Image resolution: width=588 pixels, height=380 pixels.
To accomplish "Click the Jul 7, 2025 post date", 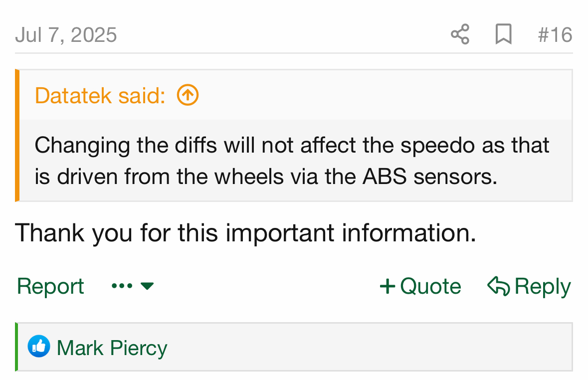I will (x=66, y=35).
